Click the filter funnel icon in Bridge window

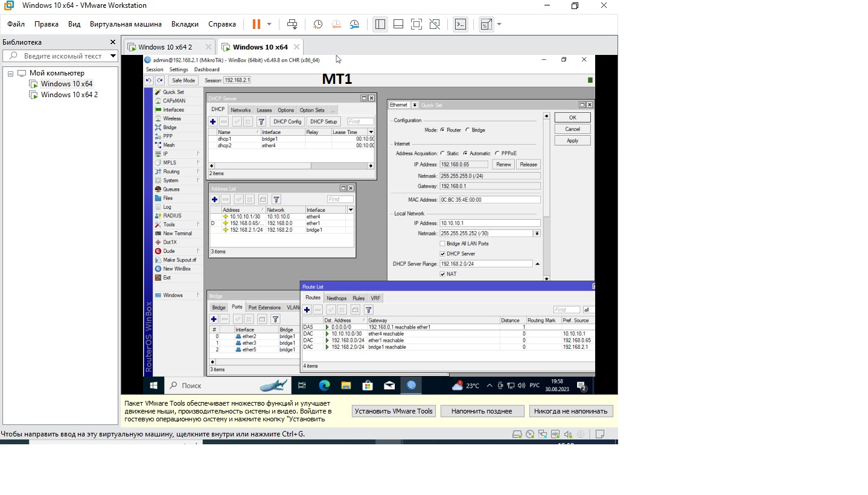point(275,319)
